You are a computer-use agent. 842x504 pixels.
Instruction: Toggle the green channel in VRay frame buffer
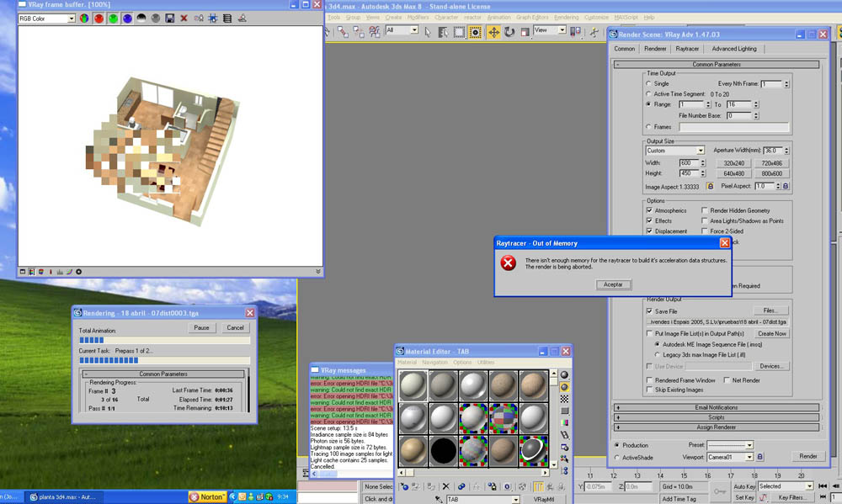113,19
